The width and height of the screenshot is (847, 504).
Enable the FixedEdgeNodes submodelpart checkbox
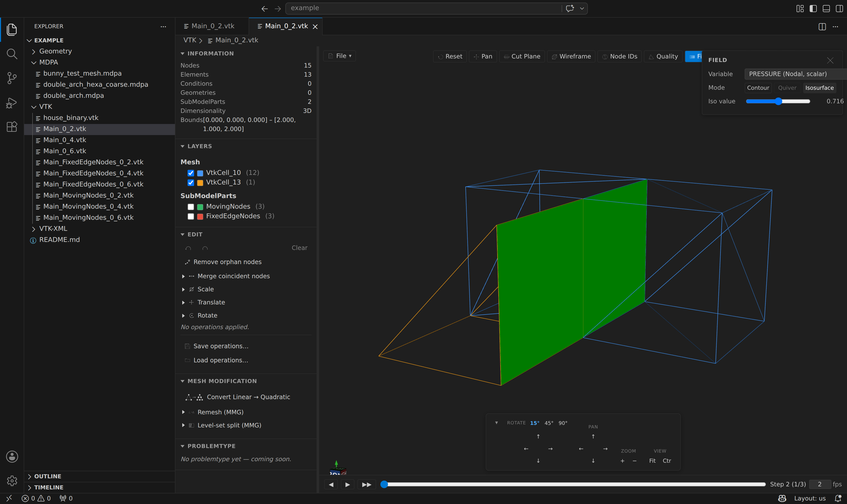191,216
